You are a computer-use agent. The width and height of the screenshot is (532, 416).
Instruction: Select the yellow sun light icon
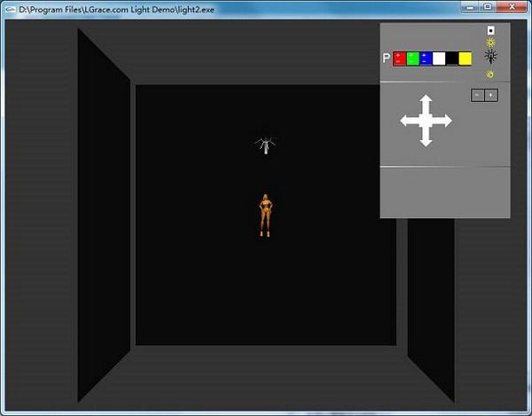pos(490,42)
